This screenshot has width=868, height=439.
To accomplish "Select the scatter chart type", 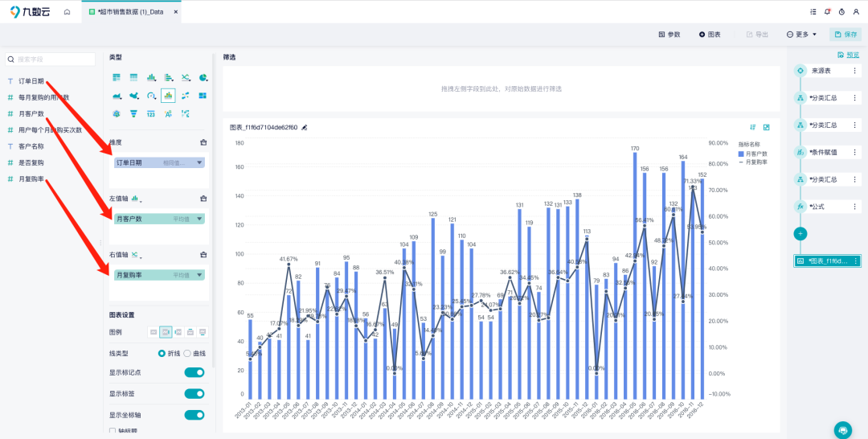I will (186, 96).
